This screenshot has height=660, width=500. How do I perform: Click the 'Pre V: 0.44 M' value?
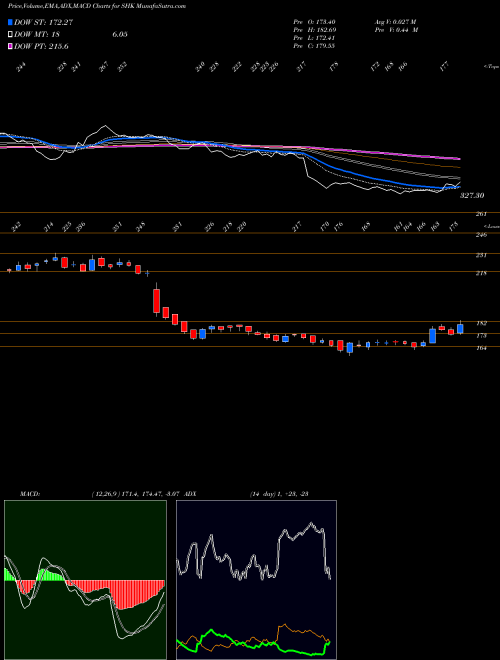click(396, 30)
